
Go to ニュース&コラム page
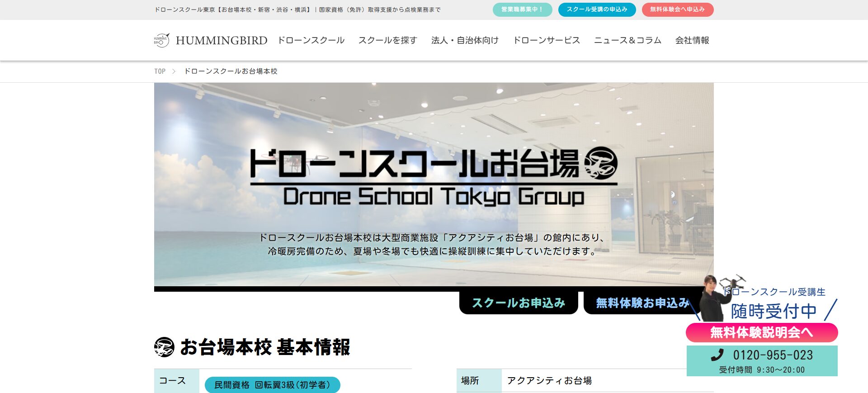pos(627,40)
